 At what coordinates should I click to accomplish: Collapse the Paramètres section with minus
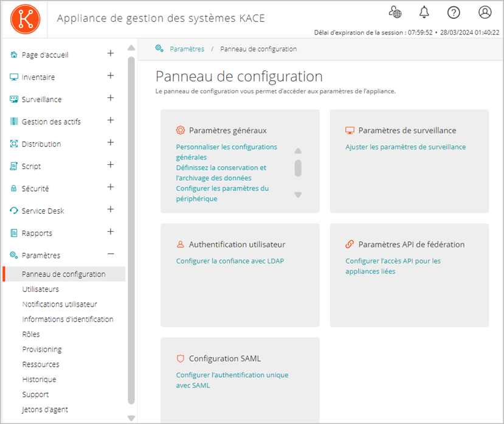pyautogui.click(x=111, y=254)
